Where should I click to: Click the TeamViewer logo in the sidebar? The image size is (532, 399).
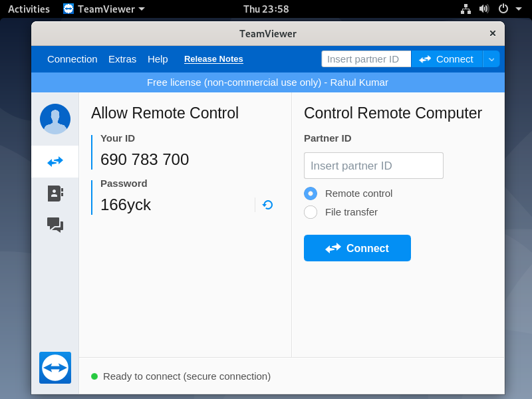tap(55, 368)
